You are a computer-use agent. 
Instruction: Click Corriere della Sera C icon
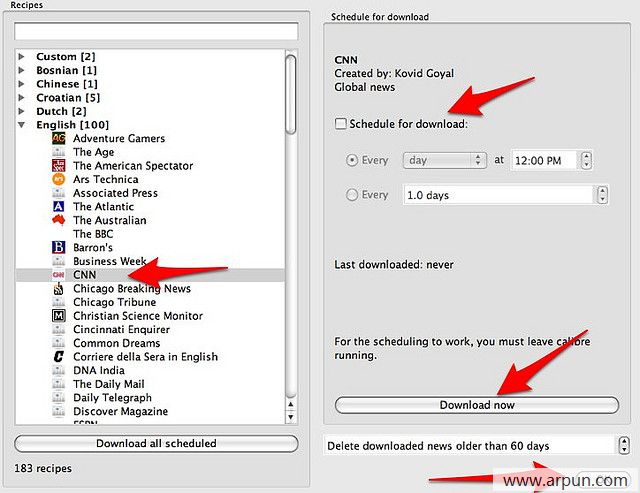tap(59, 357)
